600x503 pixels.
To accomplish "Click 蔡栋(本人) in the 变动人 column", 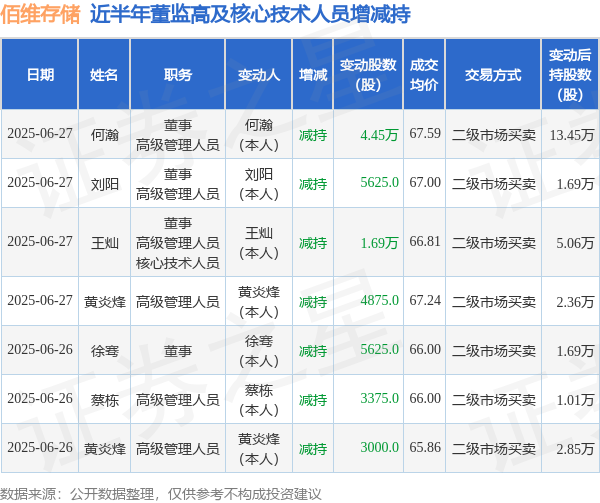I will coord(259,400).
